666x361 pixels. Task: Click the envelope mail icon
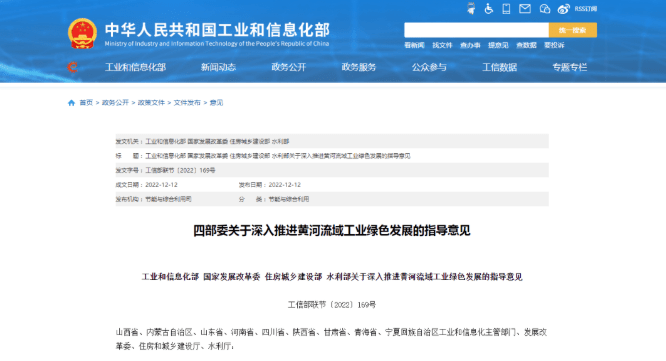tap(525, 8)
